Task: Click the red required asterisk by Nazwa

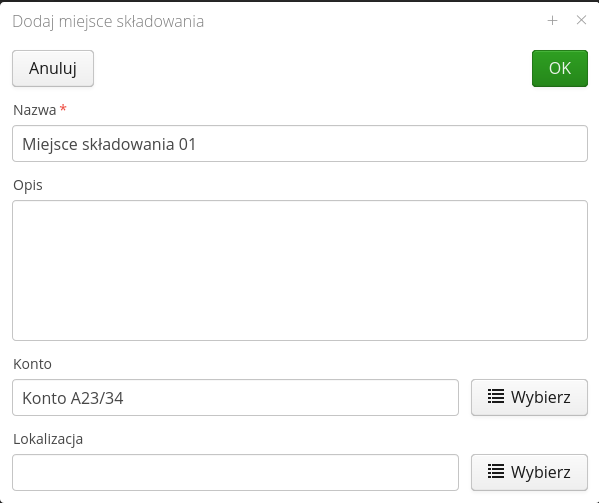Action: point(63,108)
